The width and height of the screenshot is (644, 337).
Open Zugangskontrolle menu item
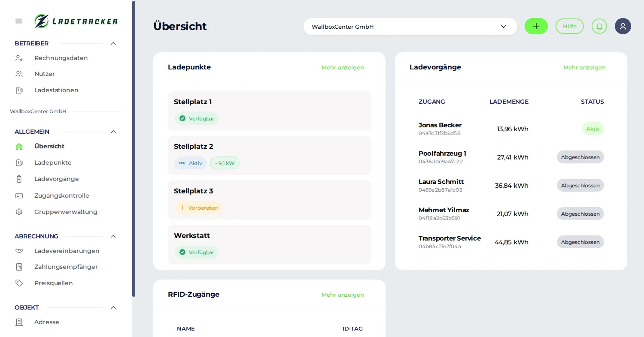62,196
